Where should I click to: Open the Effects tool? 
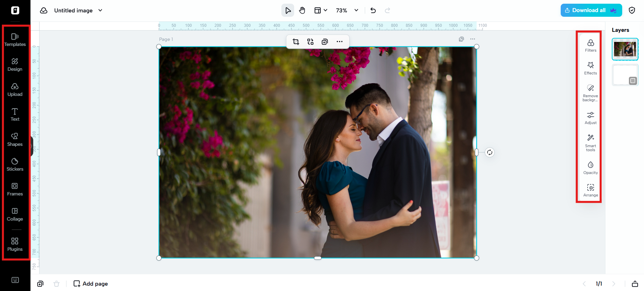click(x=591, y=68)
